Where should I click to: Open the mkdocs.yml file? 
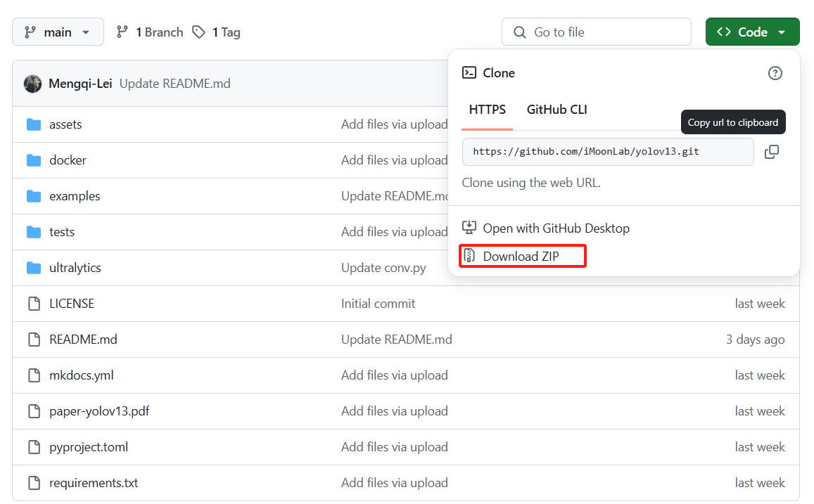click(82, 375)
